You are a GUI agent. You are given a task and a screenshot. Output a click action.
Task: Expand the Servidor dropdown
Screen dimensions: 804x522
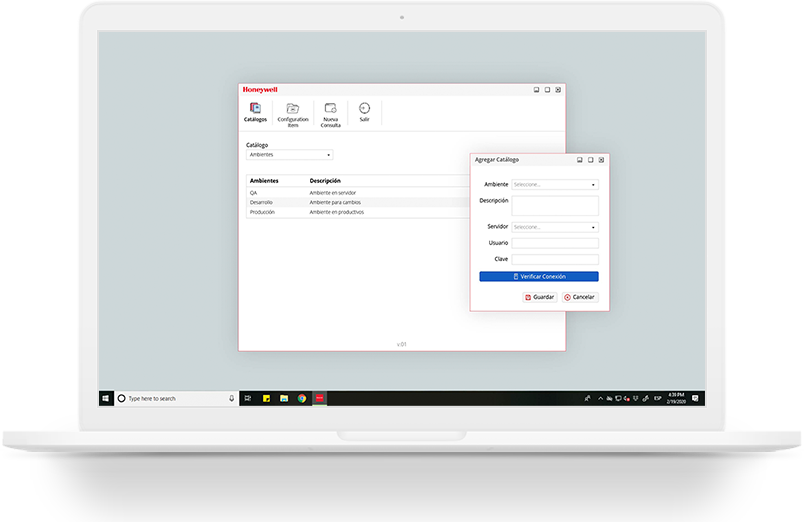coord(555,227)
